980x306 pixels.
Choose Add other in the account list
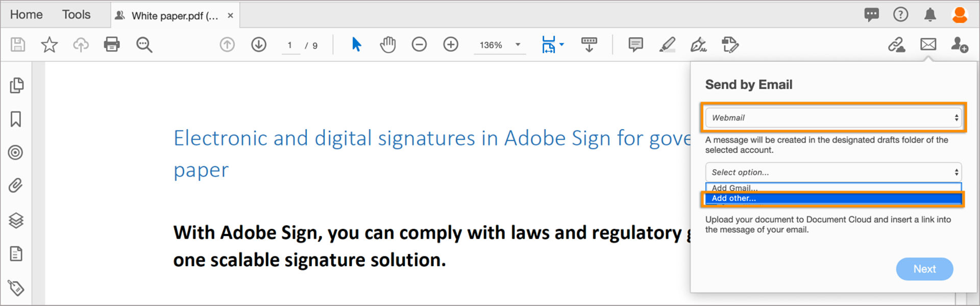coord(733,198)
